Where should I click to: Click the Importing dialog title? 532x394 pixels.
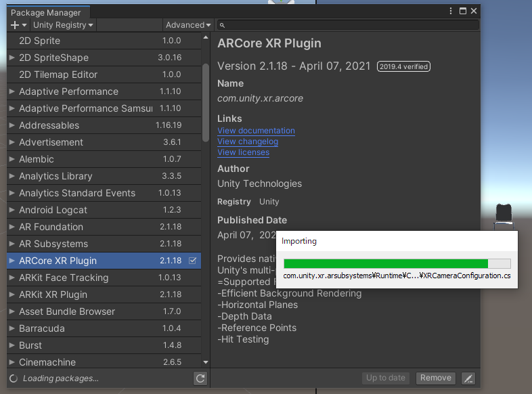[x=299, y=241]
